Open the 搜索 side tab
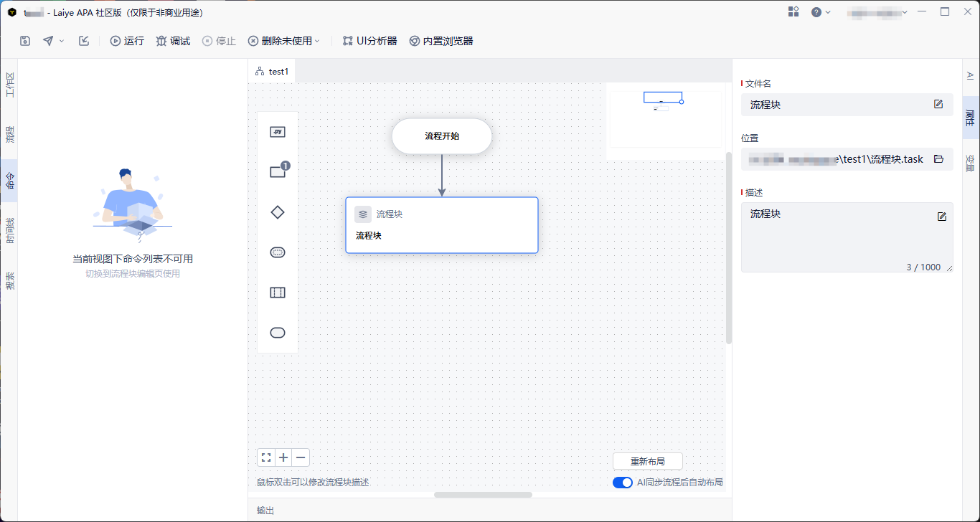The height and width of the screenshot is (522, 980). coord(9,280)
